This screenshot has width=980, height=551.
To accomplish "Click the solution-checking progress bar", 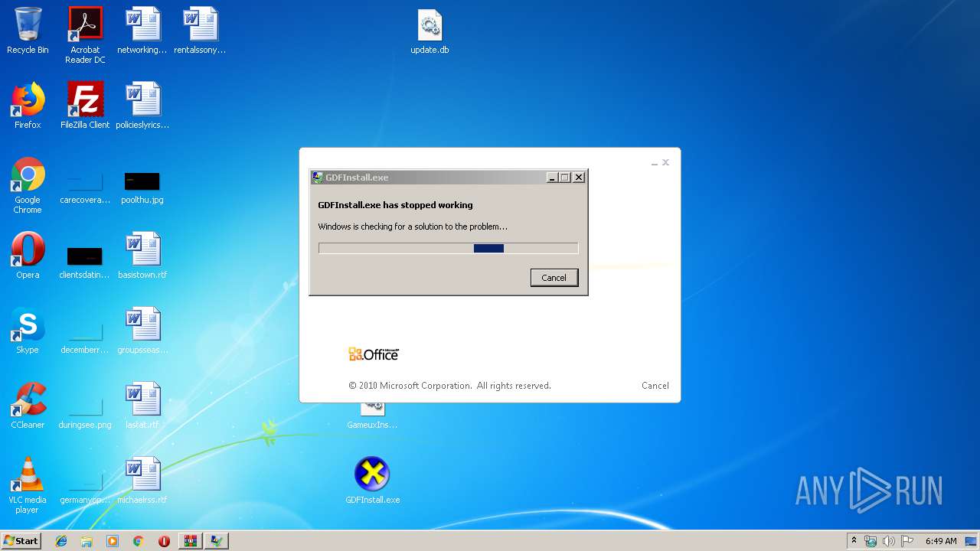I will (448, 248).
